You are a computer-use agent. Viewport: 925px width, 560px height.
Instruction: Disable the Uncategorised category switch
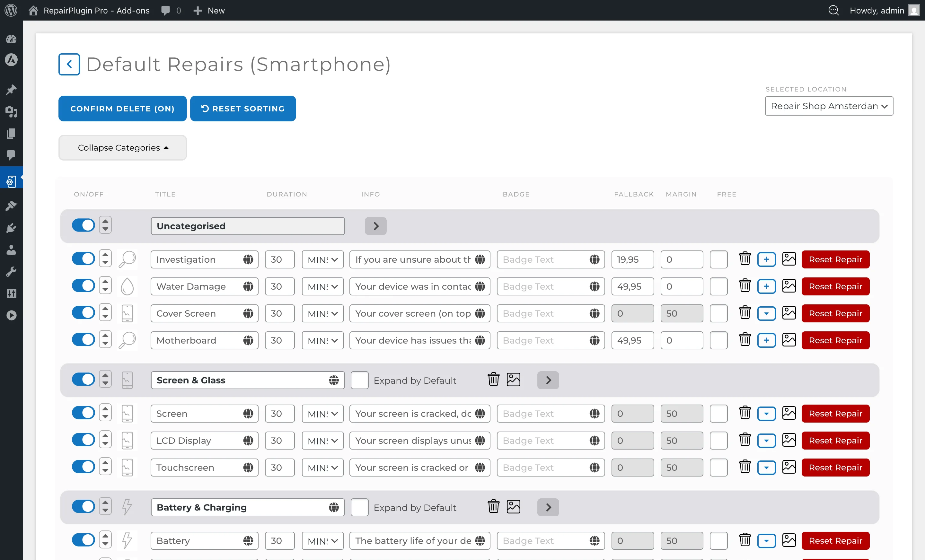83,225
